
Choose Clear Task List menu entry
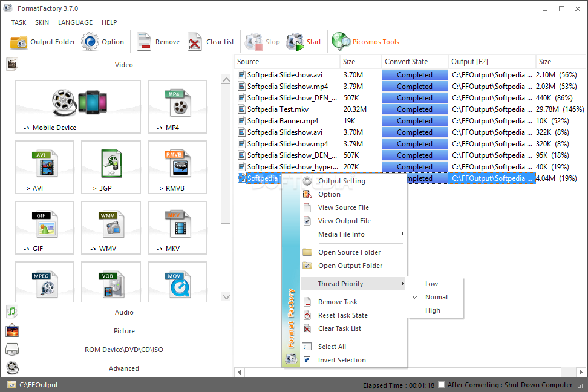(353, 328)
